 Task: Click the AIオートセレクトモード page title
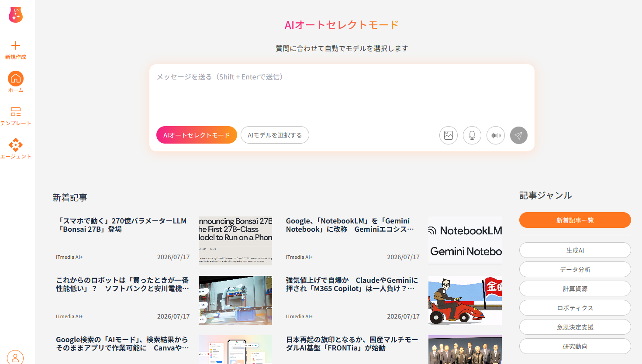point(342,25)
